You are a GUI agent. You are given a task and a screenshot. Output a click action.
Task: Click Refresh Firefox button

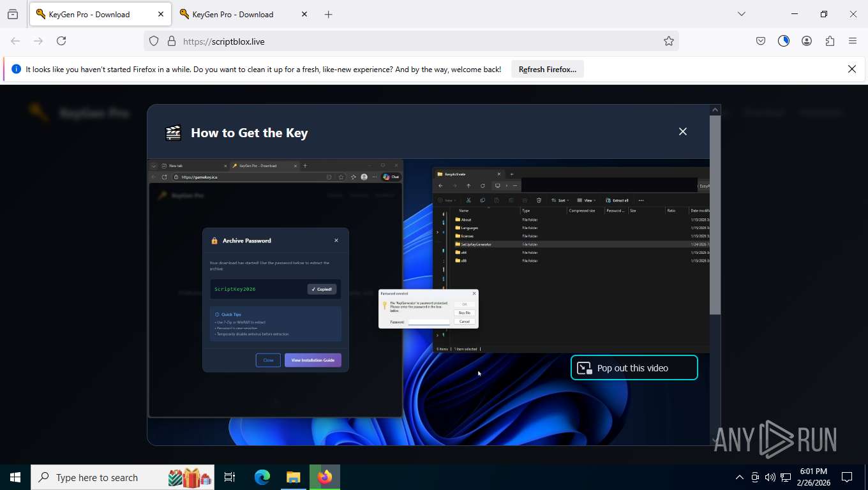click(548, 70)
